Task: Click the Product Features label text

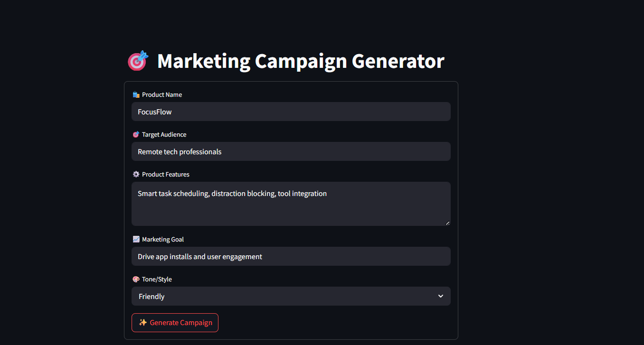Action: coord(165,175)
